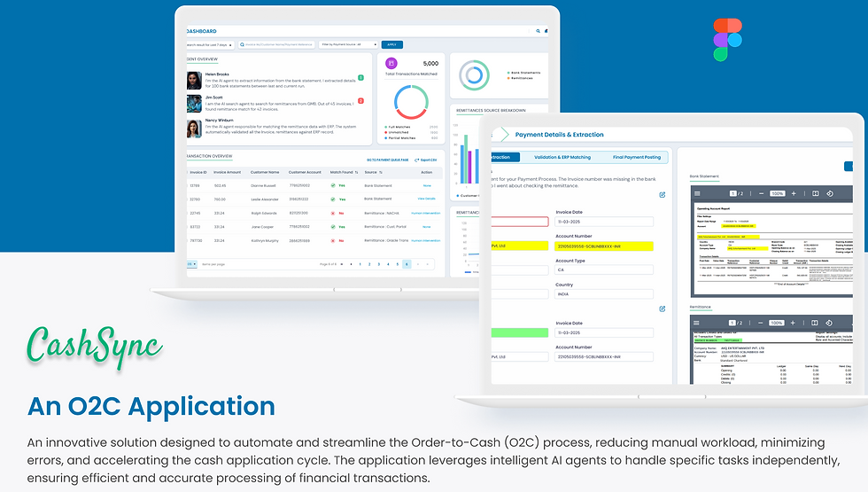This screenshot has height=492, width=868.
Task: Select page 3 in pagination
Action: [379, 264]
